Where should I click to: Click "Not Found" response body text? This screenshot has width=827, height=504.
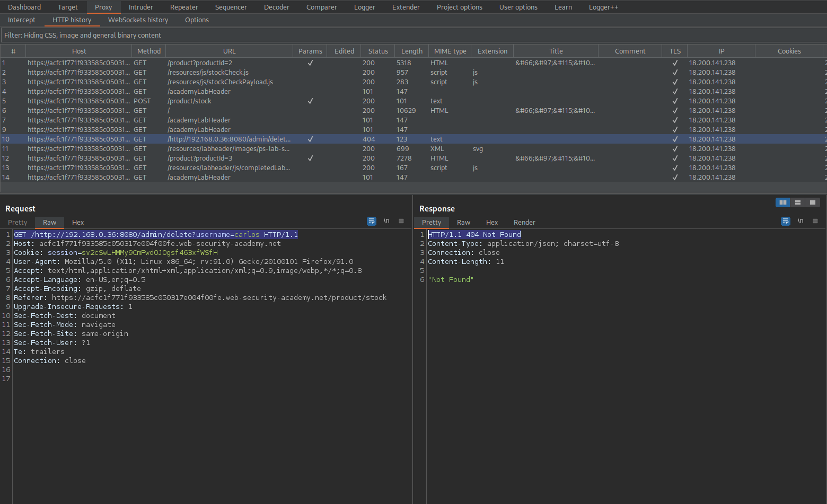click(451, 279)
